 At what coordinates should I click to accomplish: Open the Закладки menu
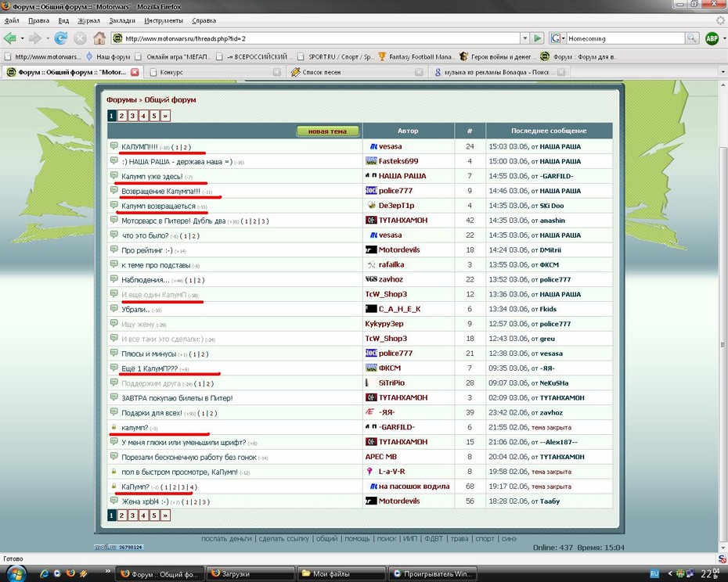pyautogui.click(x=122, y=20)
